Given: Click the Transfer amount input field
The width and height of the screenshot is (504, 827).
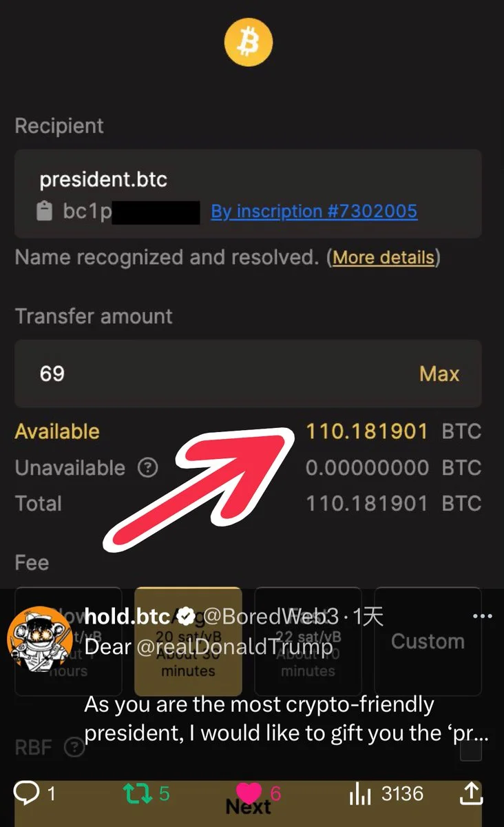Looking at the screenshot, I should (248, 374).
